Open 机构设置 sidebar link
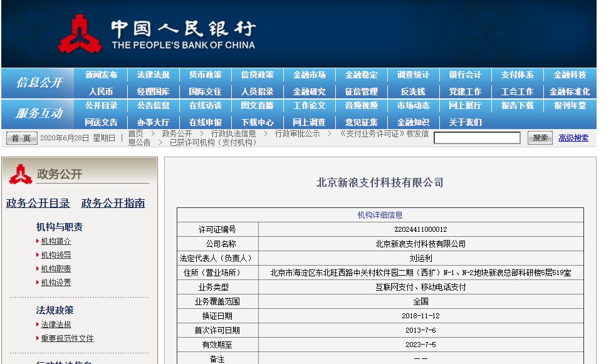Viewport: 611px width, 364px height. click(x=56, y=283)
